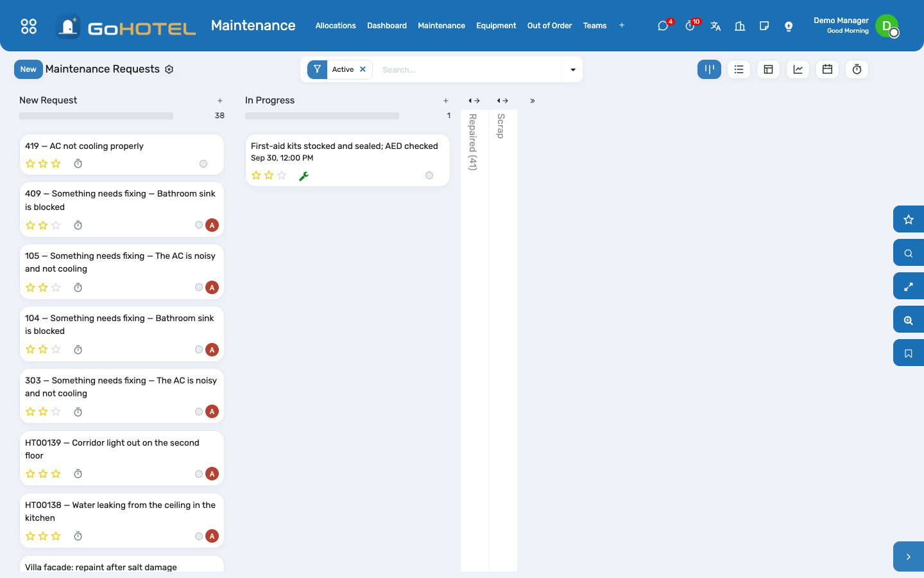Click the zoom magnifier side button

(x=909, y=320)
